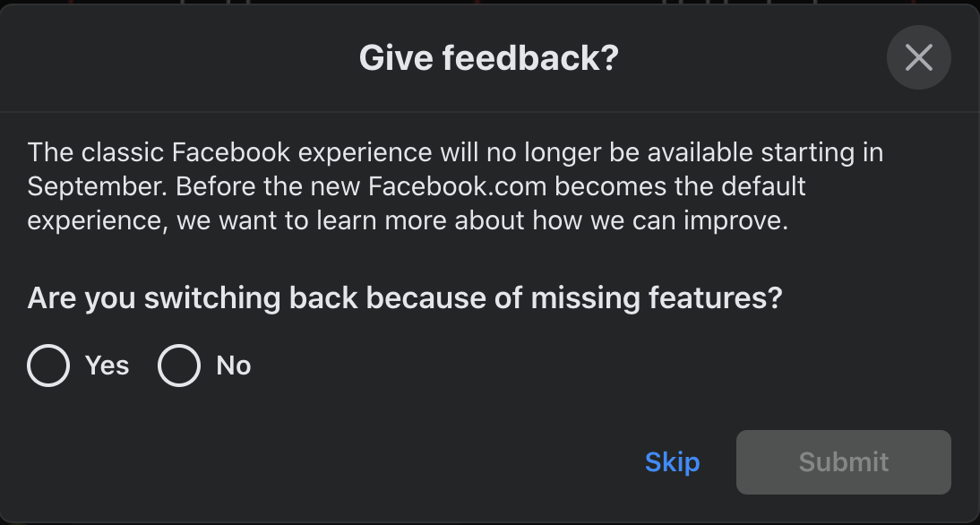Select the No radio button
The height and width of the screenshot is (525, 980).
point(179,366)
